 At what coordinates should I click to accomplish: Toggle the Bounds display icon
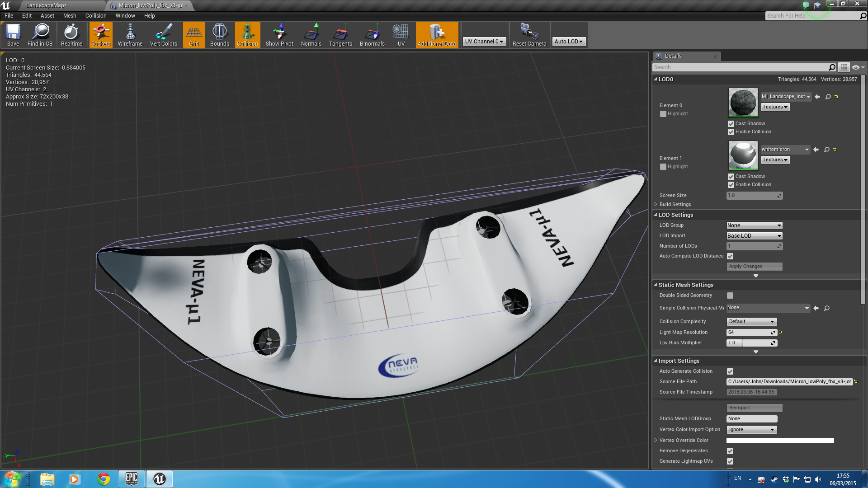coord(219,35)
